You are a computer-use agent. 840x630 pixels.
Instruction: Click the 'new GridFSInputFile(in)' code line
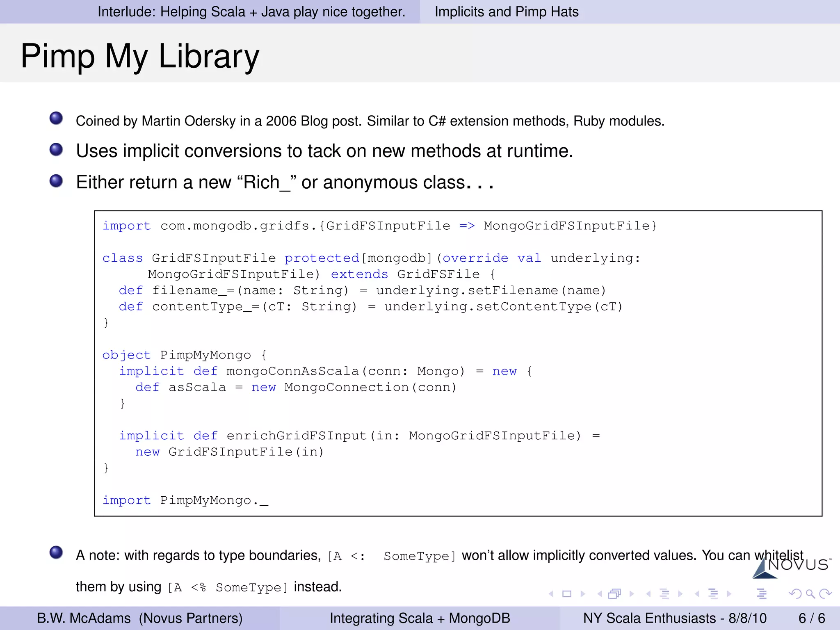tap(229, 452)
